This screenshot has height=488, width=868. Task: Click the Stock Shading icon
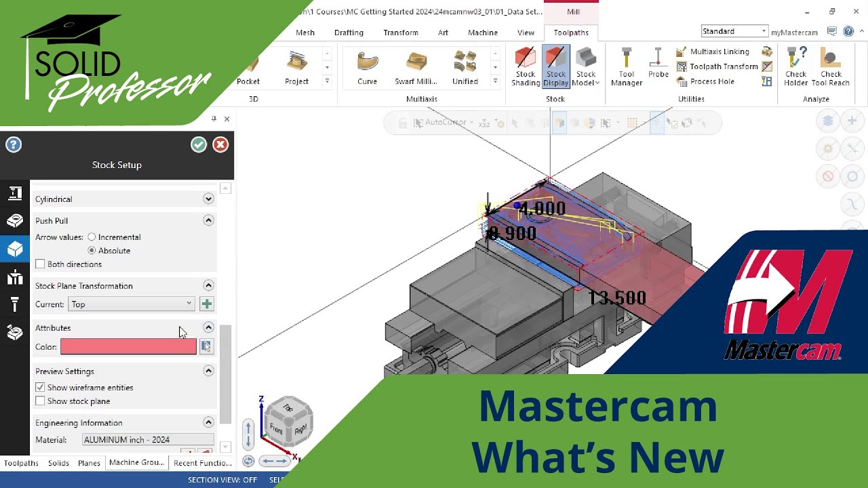(x=526, y=66)
